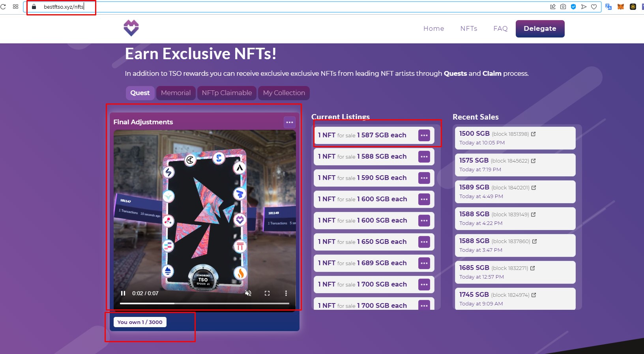Open options for the 1 590 SGB listing
This screenshot has width=644, height=354.
click(424, 178)
